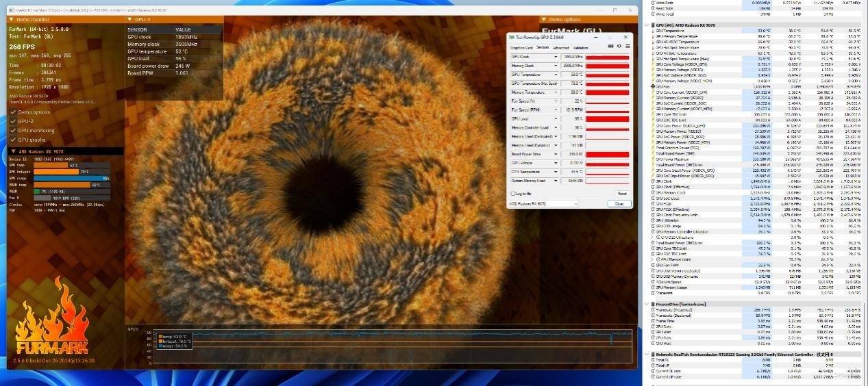The image size is (868, 386).
Task: Click the GPU Fan sensor icon in HWiNFO
Action: (654, 86)
